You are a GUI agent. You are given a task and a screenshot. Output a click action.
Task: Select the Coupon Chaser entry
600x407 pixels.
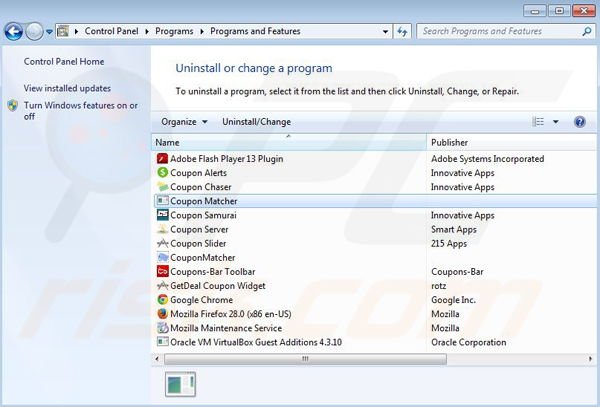tap(201, 187)
